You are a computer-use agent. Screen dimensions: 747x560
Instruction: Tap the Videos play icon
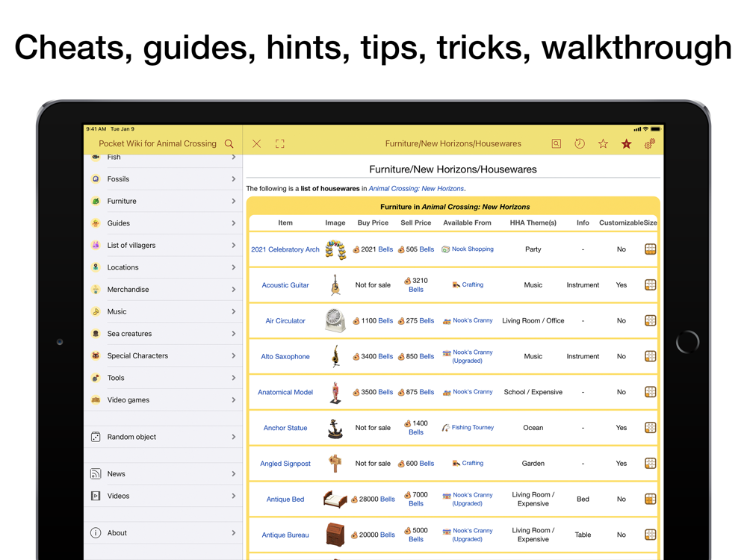tap(96, 496)
